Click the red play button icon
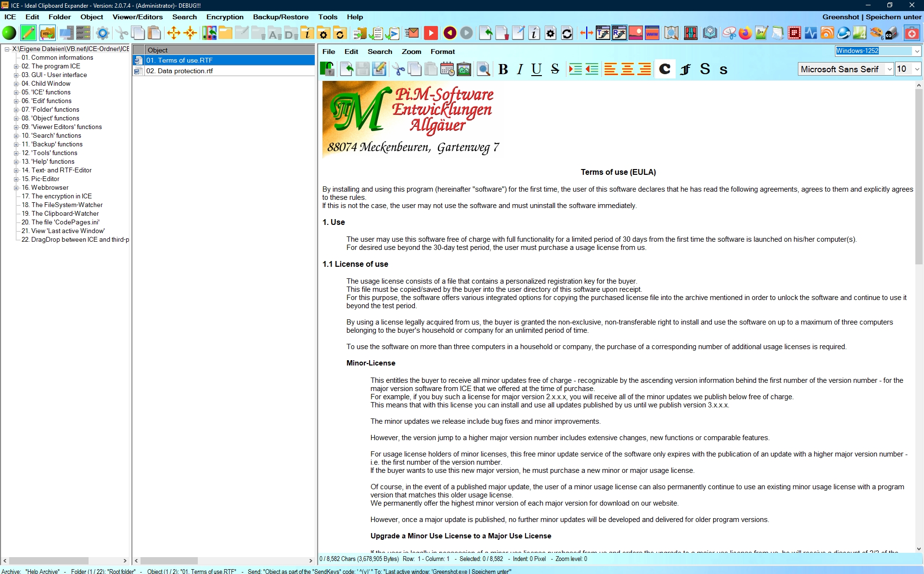The image size is (924, 574). [431, 33]
